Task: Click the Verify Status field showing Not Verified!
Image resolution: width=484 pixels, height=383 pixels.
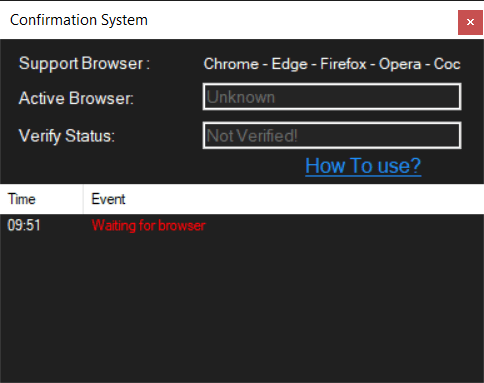Action: [332, 136]
